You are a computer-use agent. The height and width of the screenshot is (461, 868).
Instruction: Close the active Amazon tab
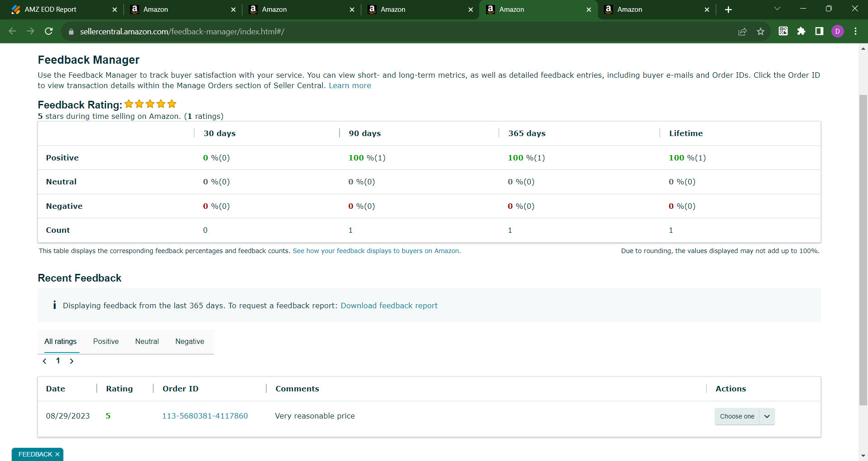pos(589,9)
